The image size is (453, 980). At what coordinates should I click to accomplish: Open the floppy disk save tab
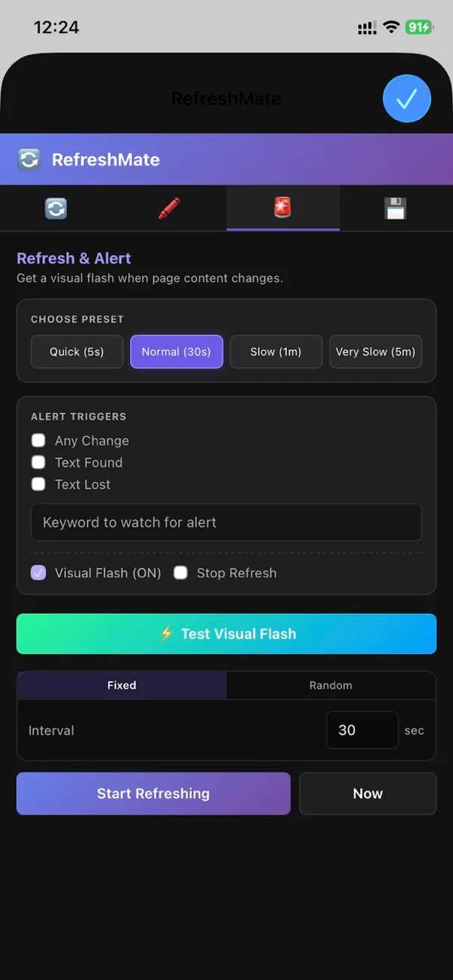tap(396, 207)
